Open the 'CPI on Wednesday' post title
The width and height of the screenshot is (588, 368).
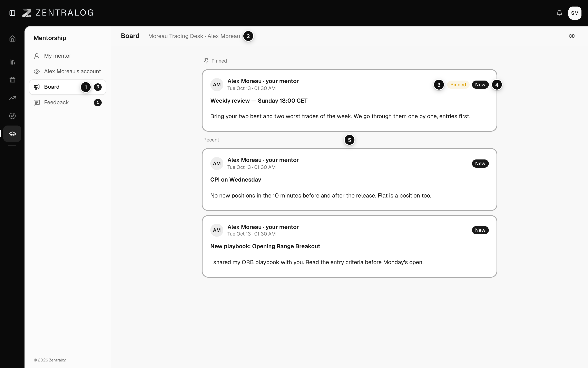[x=235, y=180]
